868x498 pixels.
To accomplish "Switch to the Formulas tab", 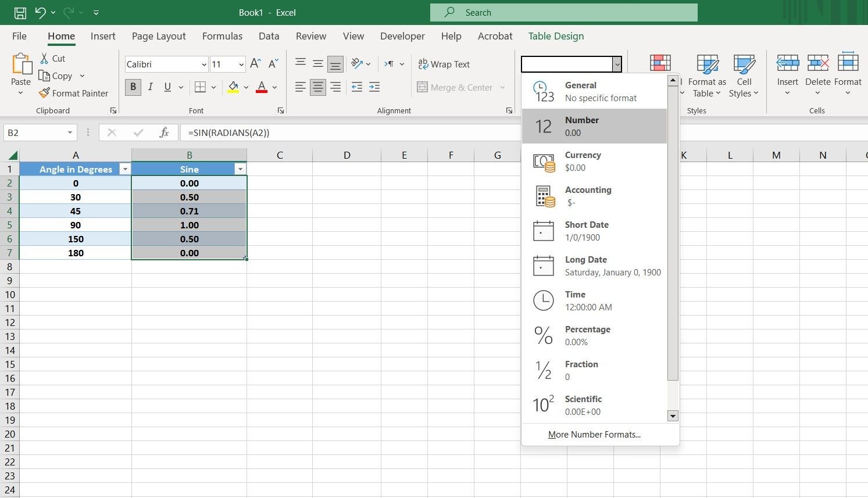I will click(x=222, y=36).
